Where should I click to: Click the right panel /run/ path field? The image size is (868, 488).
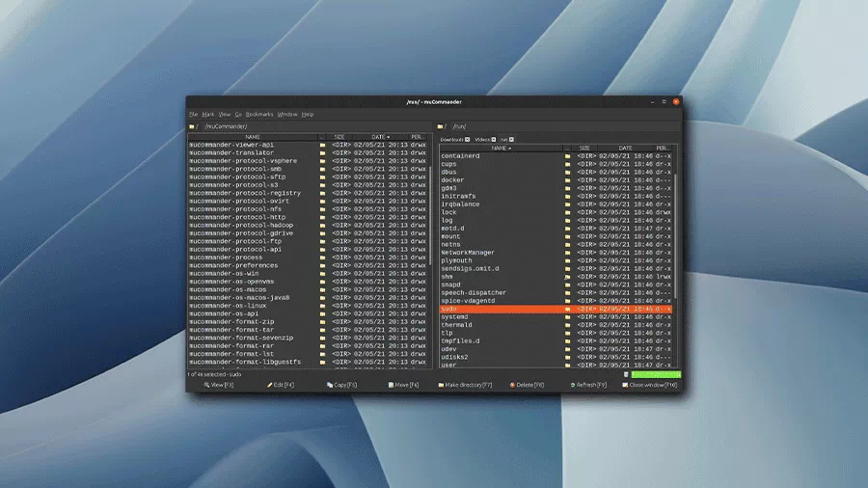click(x=564, y=126)
